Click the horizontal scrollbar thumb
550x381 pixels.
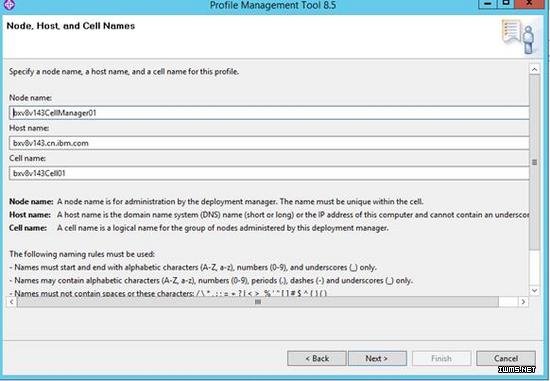[258, 302]
